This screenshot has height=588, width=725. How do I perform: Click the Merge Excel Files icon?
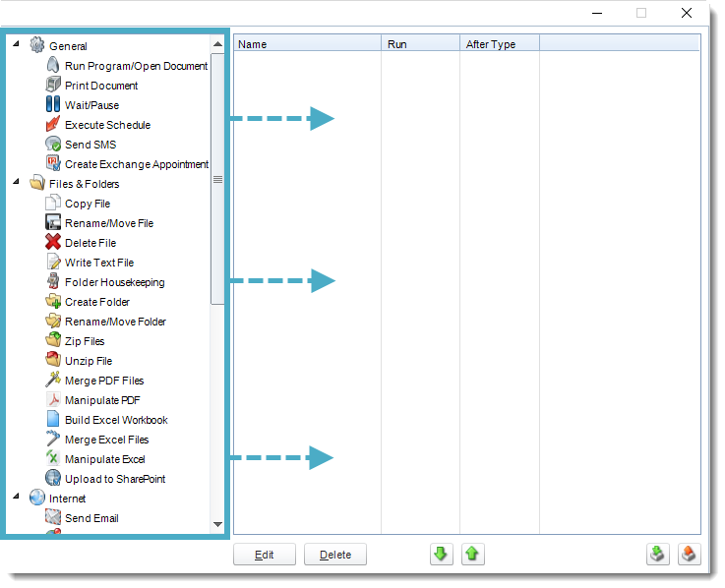point(53,439)
